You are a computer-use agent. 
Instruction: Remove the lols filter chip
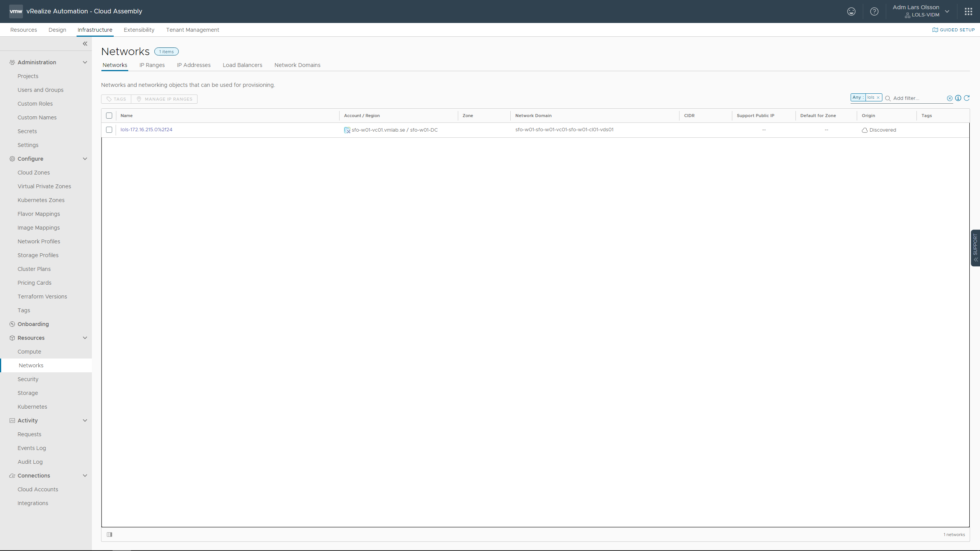tap(878, 98)
